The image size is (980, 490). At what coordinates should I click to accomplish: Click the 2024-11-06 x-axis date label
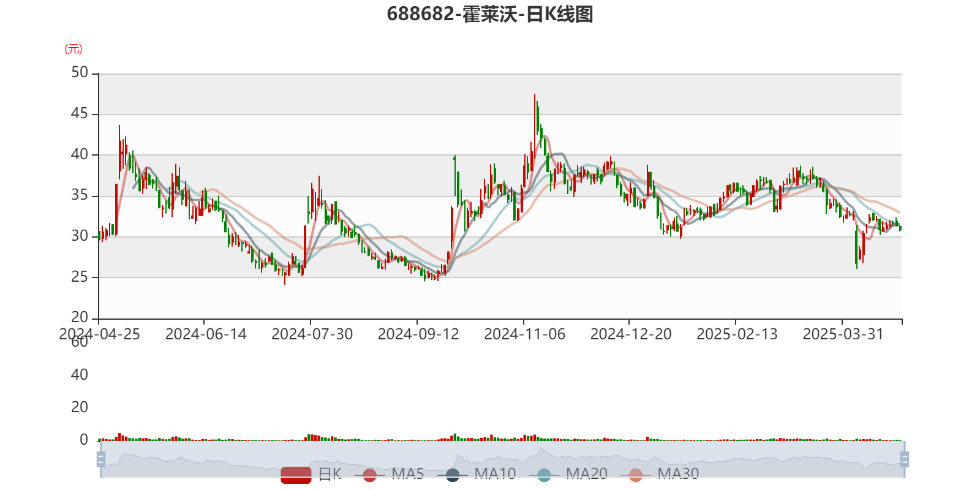click(x=524, y=334)
